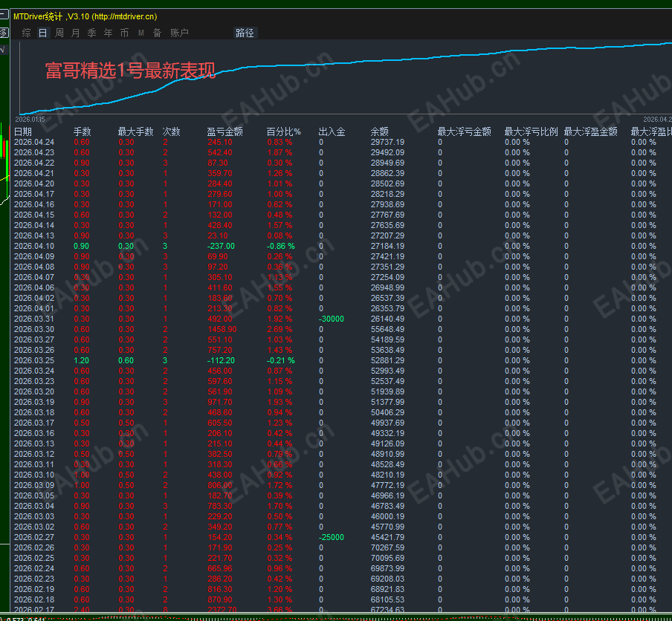Click the 出入金 column header
Screen dimensions: 672x621
click(x=332, y=131)
